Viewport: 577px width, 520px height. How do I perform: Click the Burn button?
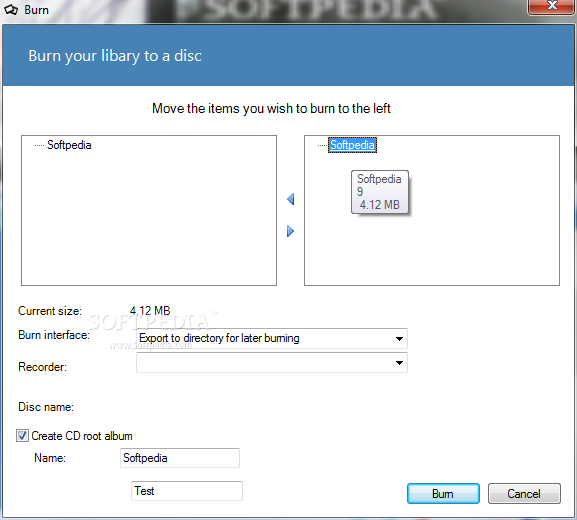pyautogui.click(x=443, y=494)
